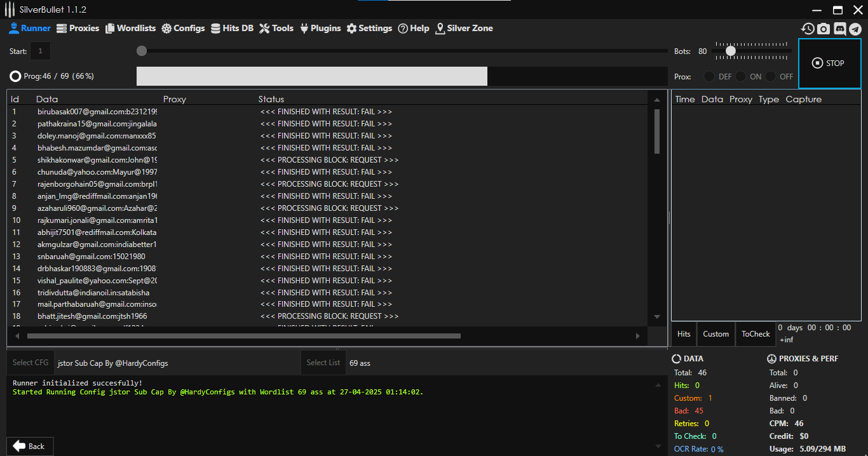Viewport: 868px width, 456px height.
Task: Click the history clock icon at top right
Action: click(x=808, y=29)
